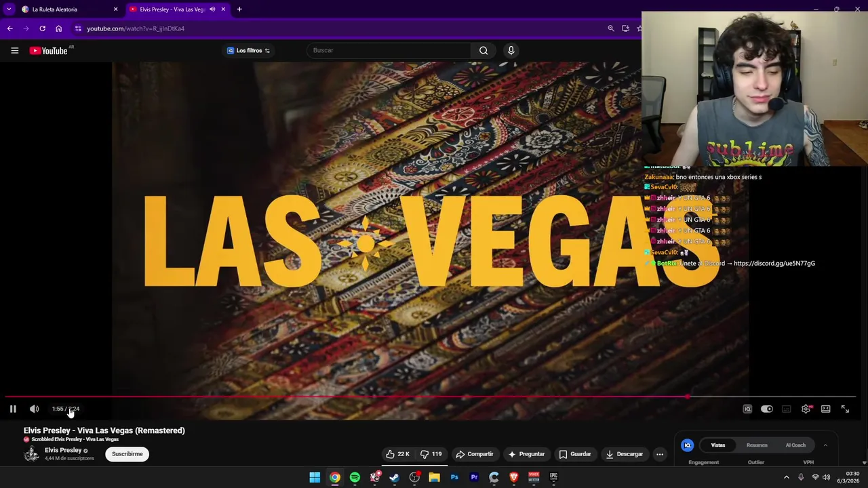Image resolution: width=868 pixels, height=488 pixels.
Task: Open the YouTube guide hamburger menu
Action: pyautogui.click(x=14, y=50)
